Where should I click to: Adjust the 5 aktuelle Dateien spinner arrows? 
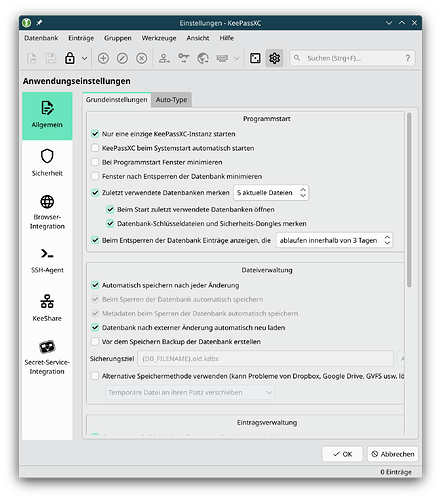pos(303,193)
